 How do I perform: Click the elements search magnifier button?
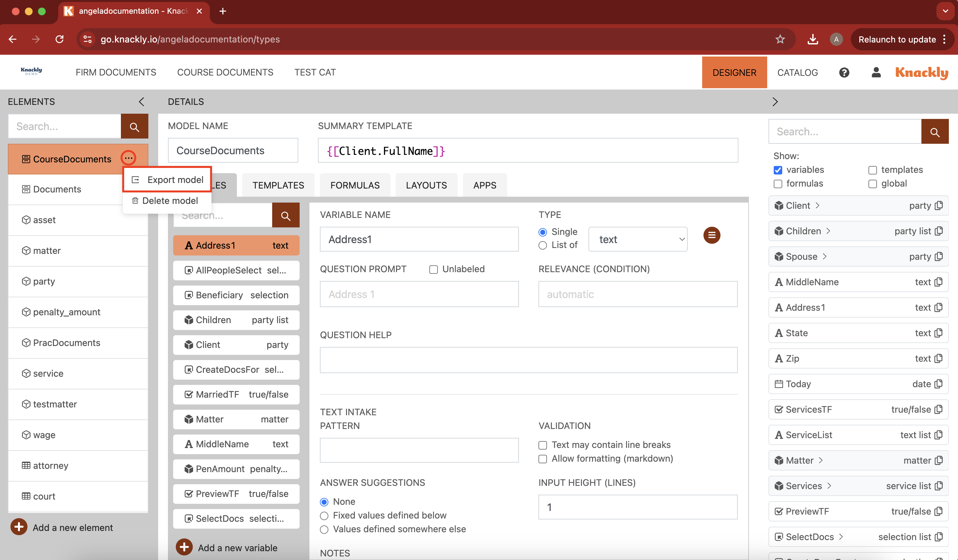pos(134,126)
